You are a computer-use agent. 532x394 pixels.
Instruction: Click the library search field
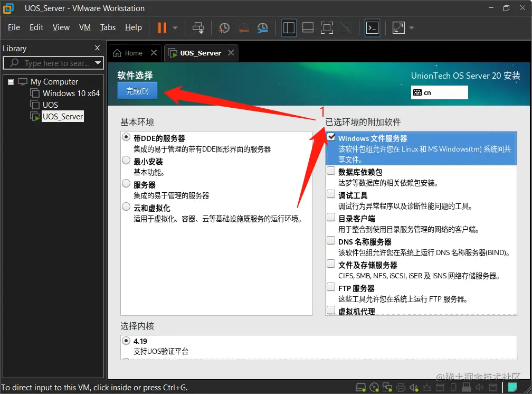coord(53,63)
